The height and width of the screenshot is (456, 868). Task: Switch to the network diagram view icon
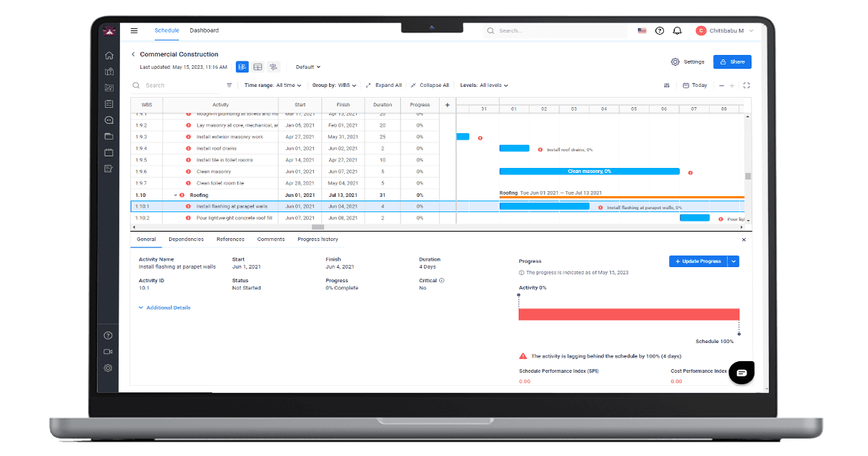coord(273,67)
